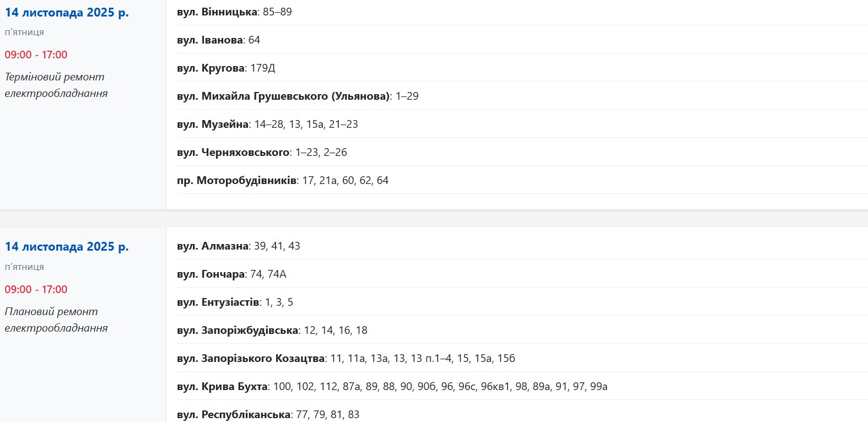Screen dimensions: 868x422
Task: Select the Плановий ремонт електрообладнання label
Action: click(x=56, y=320)
